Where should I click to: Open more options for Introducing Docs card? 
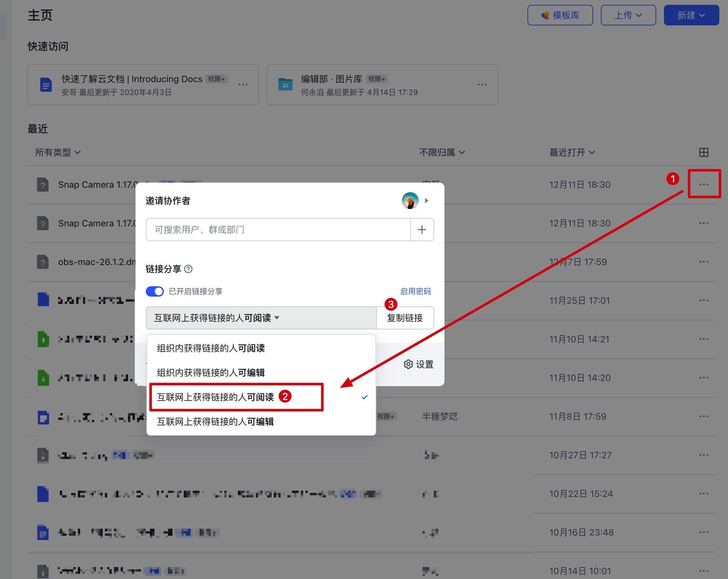pos(243,84)
